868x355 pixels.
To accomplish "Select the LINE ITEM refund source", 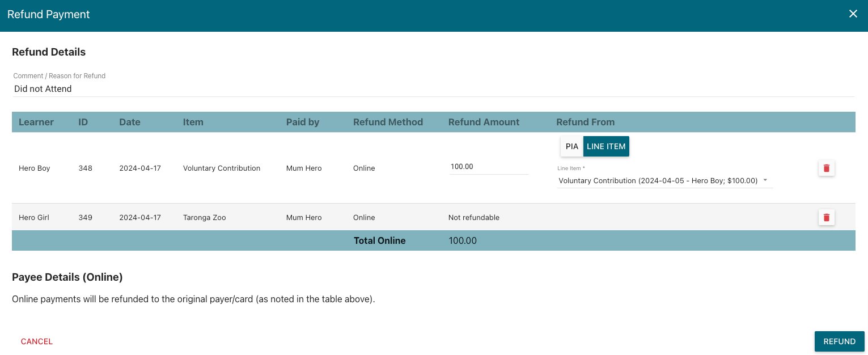I will pyautogui.click(x=606, y=146).
